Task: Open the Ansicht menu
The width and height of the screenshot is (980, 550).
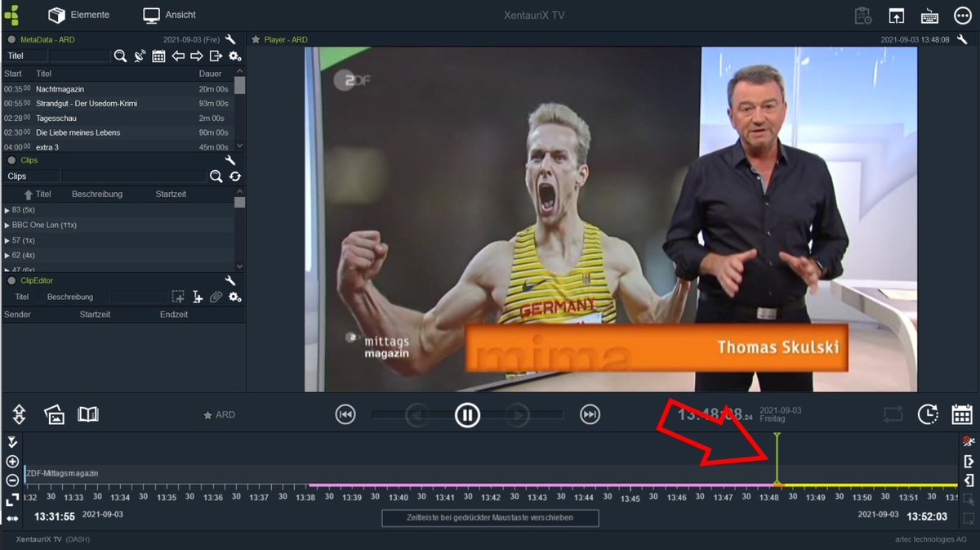Action: pyautogui.click(x=170, y=15)
